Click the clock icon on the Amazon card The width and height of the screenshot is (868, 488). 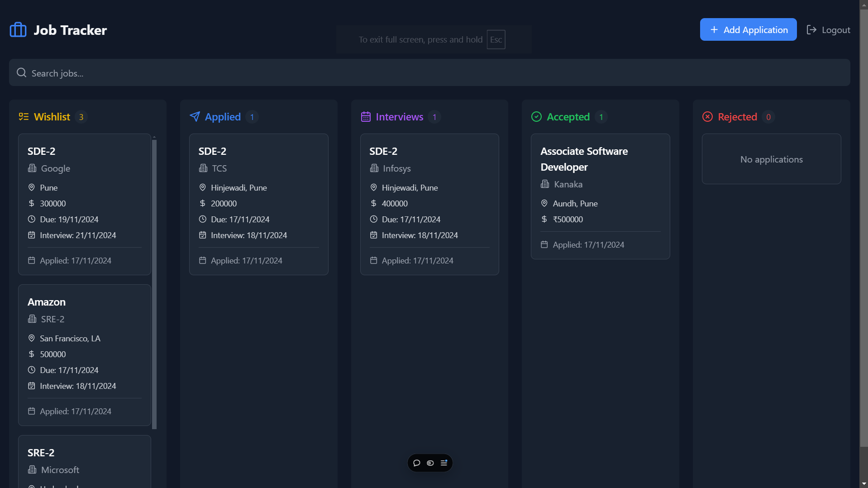pyautogui.click(x=31, y=370)
